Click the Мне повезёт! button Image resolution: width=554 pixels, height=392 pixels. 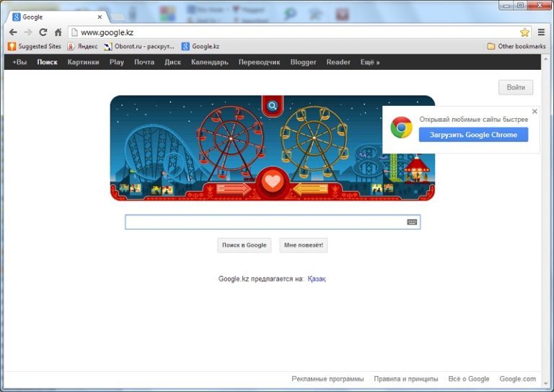304,245
